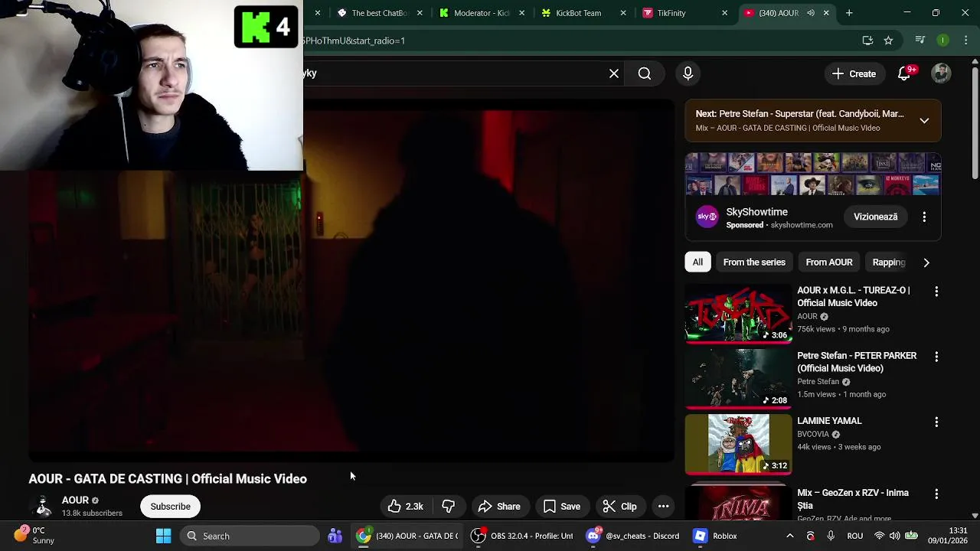Open more actions ellipsis under the video
Screen dimensions: 980x551
pyautogui.click(x=664, y=507)
